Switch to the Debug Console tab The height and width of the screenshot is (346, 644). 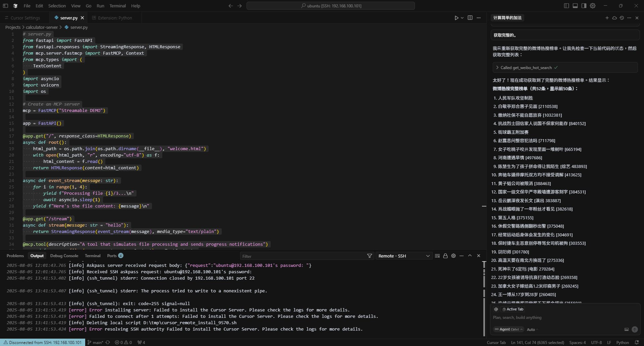click(x=64, y=256)
